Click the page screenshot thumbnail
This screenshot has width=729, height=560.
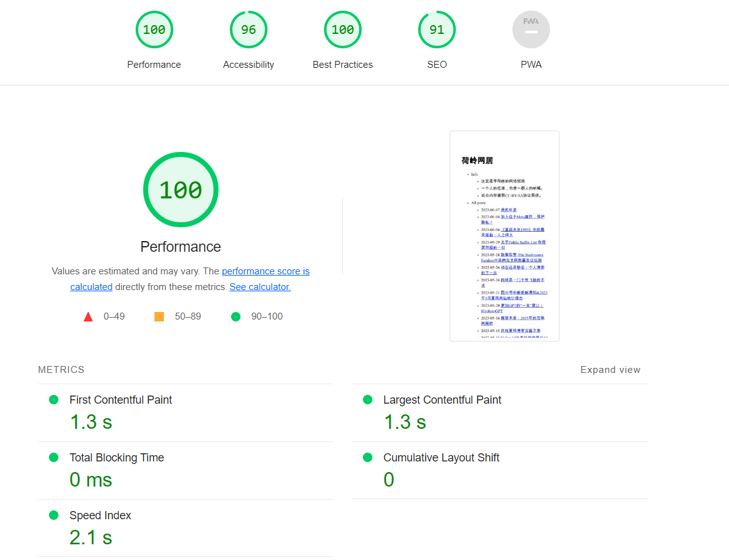click(504, 236)
